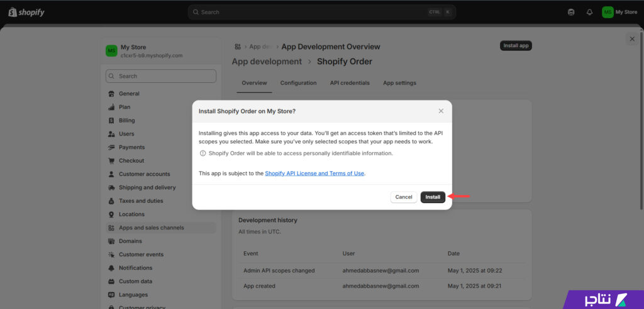The height and width of the screenshot is (309, 644).
Task: Cancel the app installation dialog
Action: (404, 197)
